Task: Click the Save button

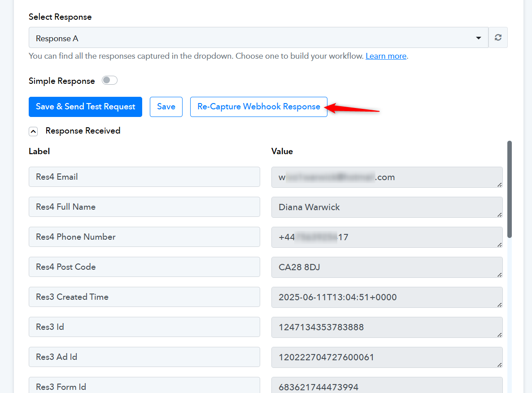Action: [x=166, y=107]
